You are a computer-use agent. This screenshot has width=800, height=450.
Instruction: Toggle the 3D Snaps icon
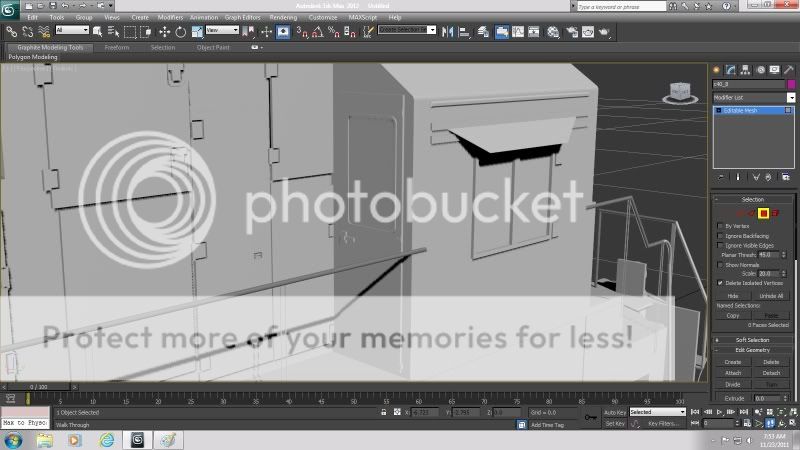coord(302,32)
